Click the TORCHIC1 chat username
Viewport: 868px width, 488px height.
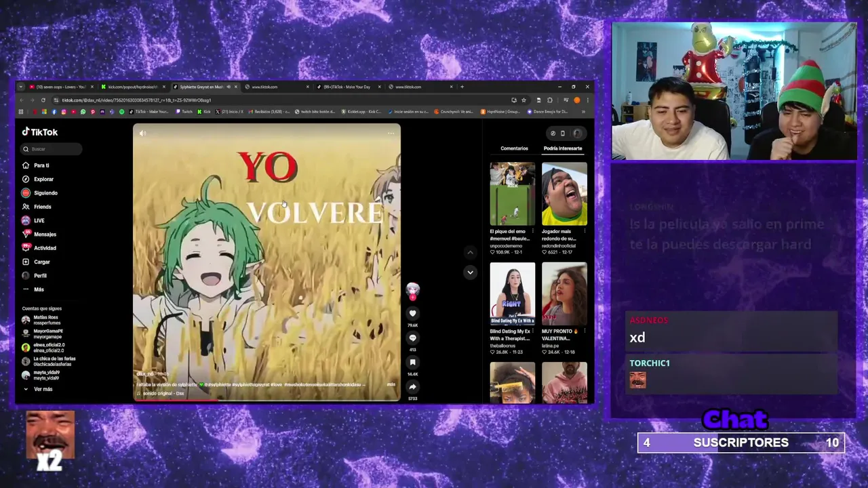(650, 363)
